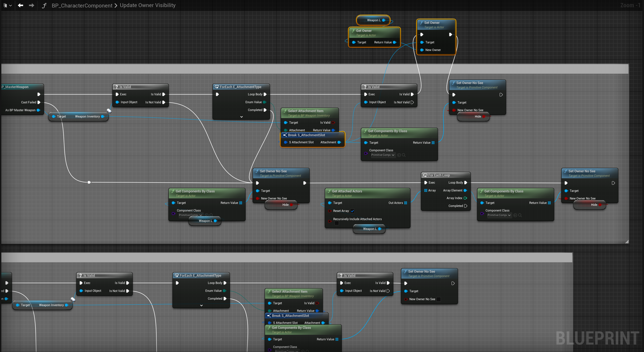Screen dimensions: 644x352
Task: Click the Update Owner Visibility breadcrumb
Action: (x=148, y=5)
